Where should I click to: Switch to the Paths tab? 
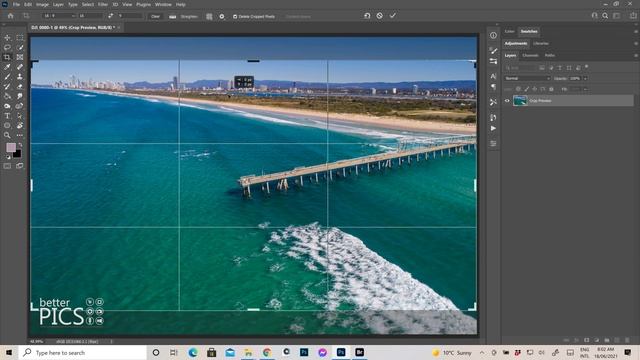(x=550, y=56)
